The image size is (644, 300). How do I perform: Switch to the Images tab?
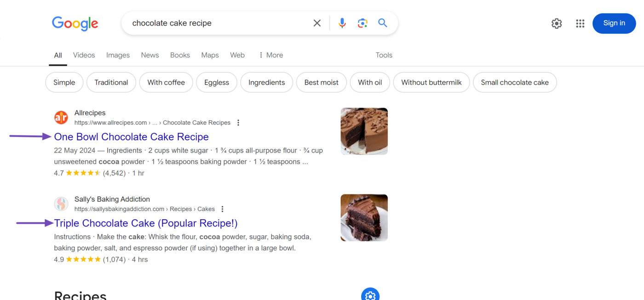[x=118, y=55]
